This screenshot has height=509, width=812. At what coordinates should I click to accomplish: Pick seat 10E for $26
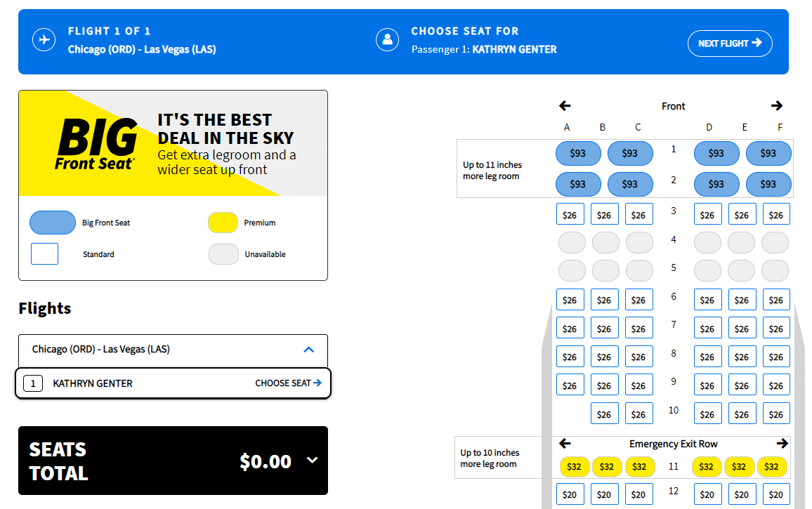(x=742, y=413)
